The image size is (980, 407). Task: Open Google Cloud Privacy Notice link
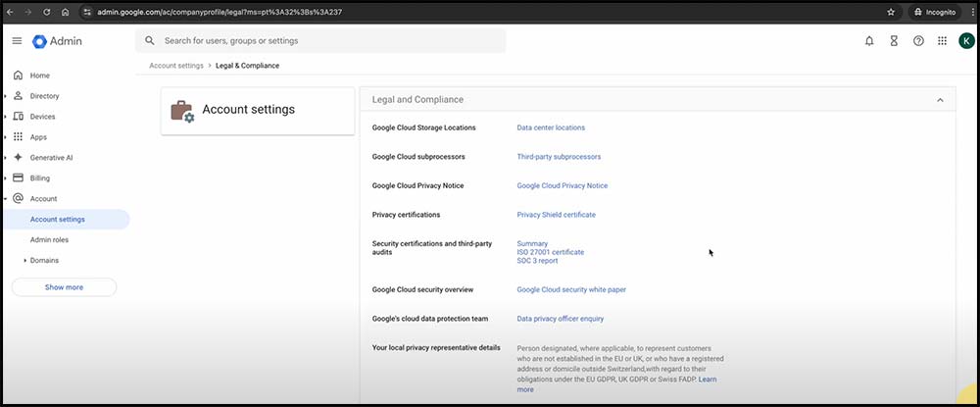pyautogui.click(x=562, y=185)
